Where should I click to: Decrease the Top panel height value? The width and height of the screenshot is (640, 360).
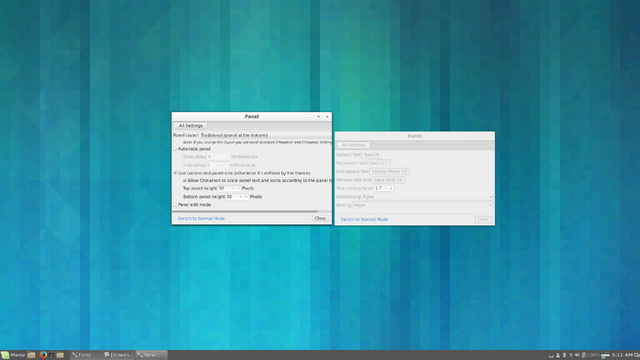pyautogui.click(x=233, y=189)
